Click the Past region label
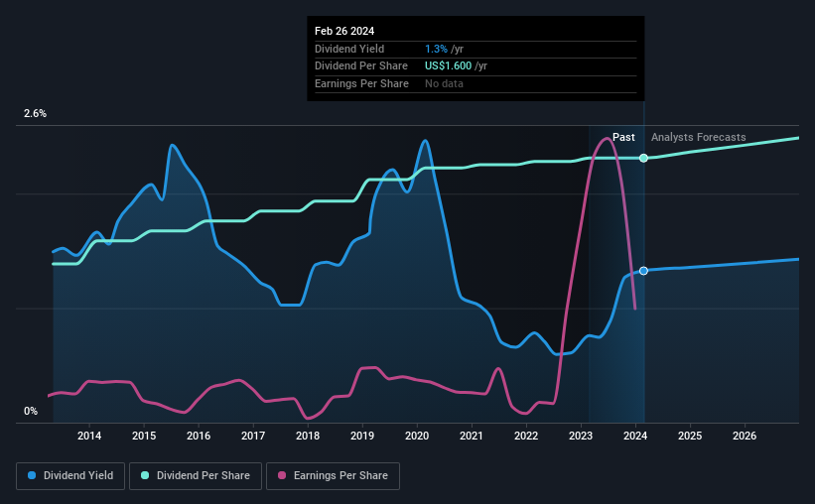 (x=623, y=137)
